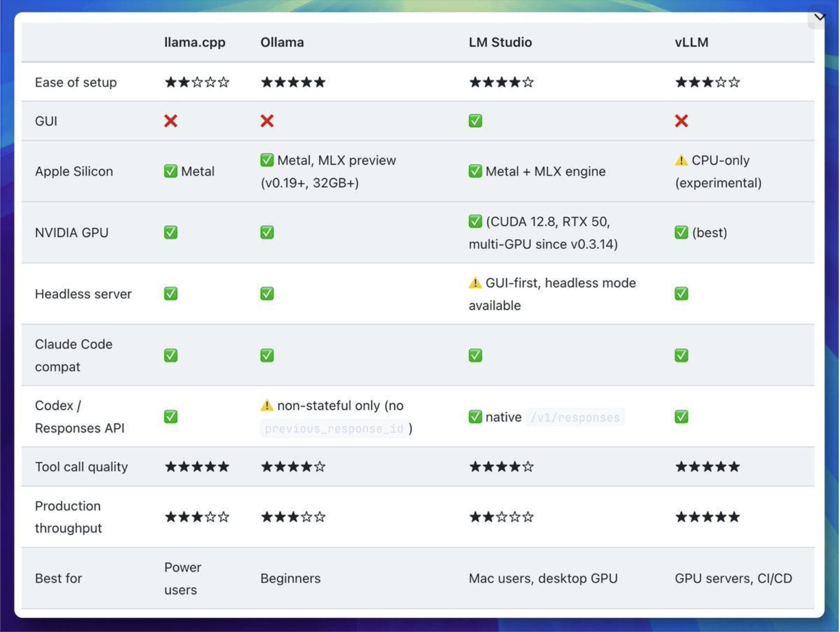
Task: Click Ollama's NVIDIA GPU check mark
Action: pos(267,232)
